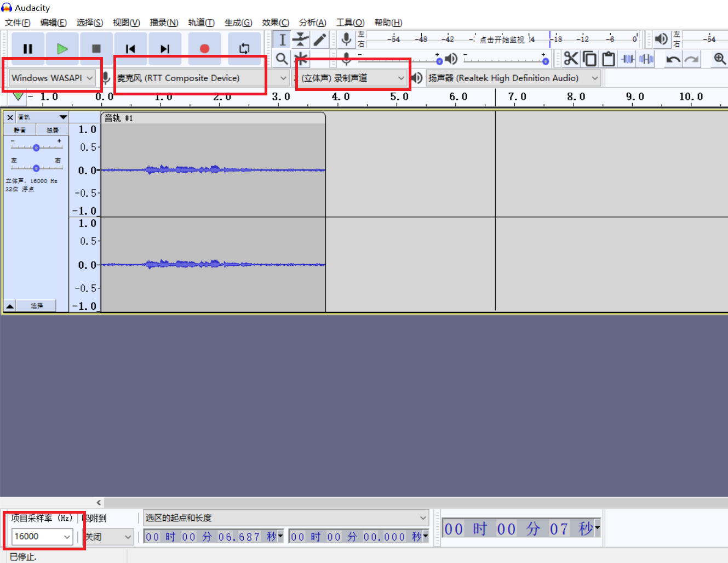Open the 编辑(E) menu
The image size is (728, 563).
coord(53,22)
